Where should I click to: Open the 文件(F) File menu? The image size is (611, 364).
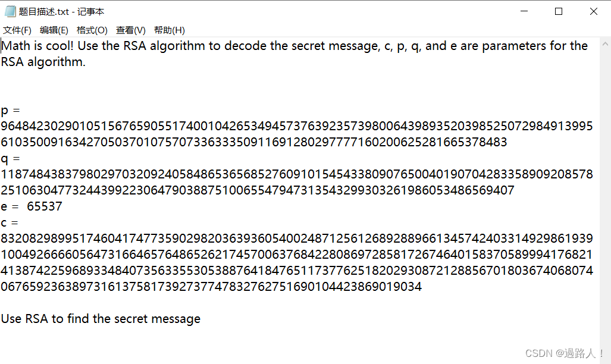tap(17, 30)
